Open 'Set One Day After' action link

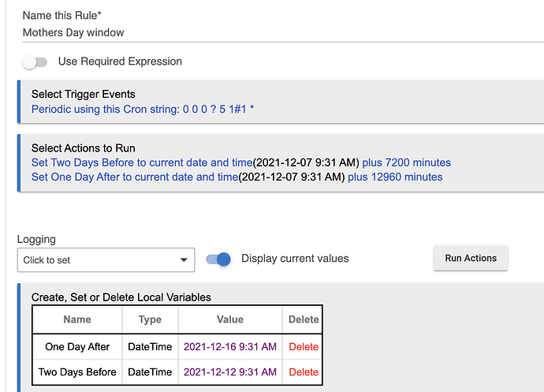click(x=135, y=177)
